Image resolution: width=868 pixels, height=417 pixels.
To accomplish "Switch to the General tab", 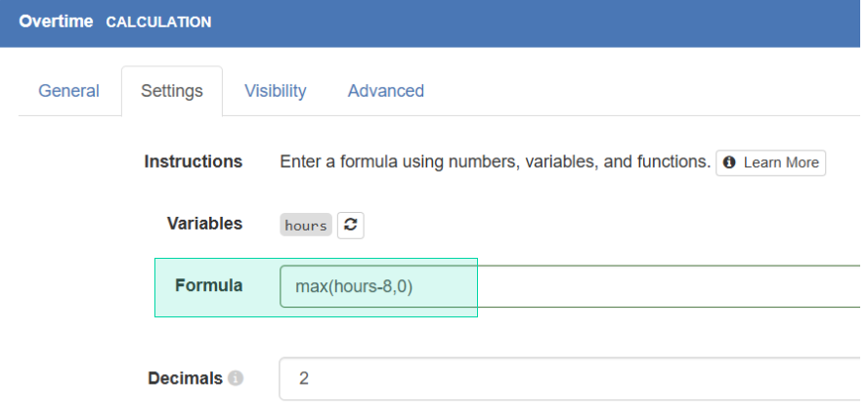I will point(68,91).
